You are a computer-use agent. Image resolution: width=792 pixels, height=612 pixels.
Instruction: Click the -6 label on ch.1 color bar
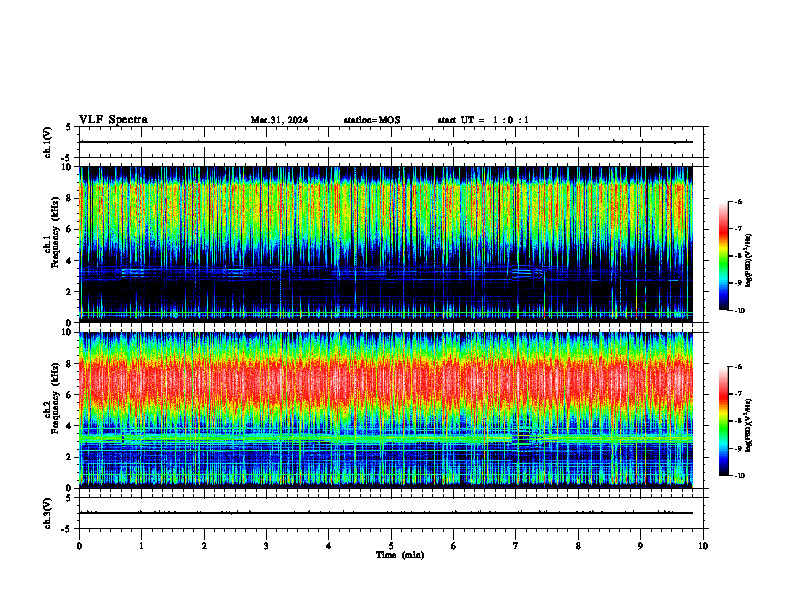[x=739, y=202]
